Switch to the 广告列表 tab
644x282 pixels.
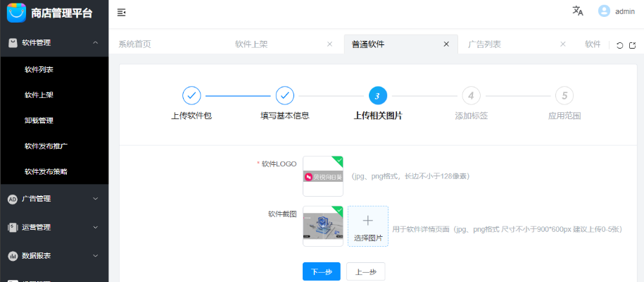pyautogui.click(x=485, y=44)
